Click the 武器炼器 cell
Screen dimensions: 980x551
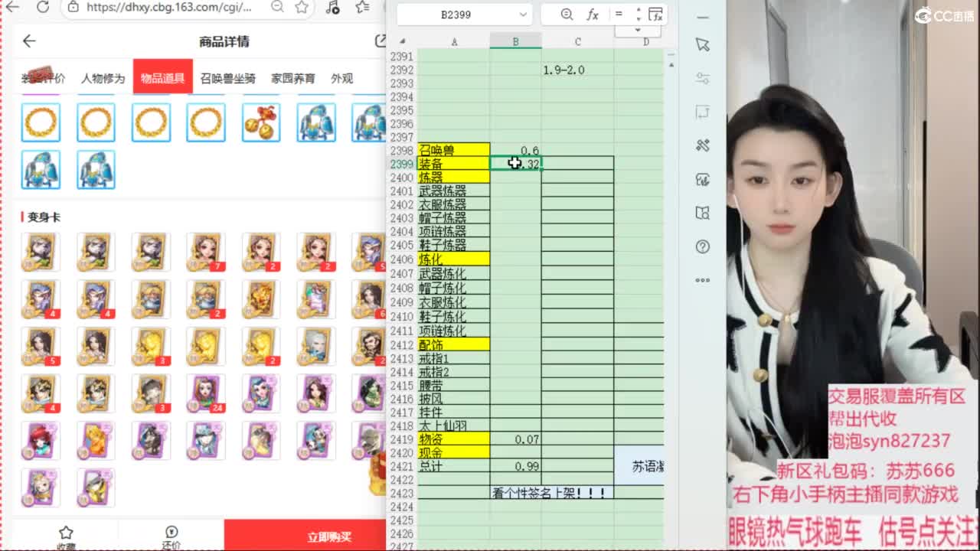click(x=454, y=191)
